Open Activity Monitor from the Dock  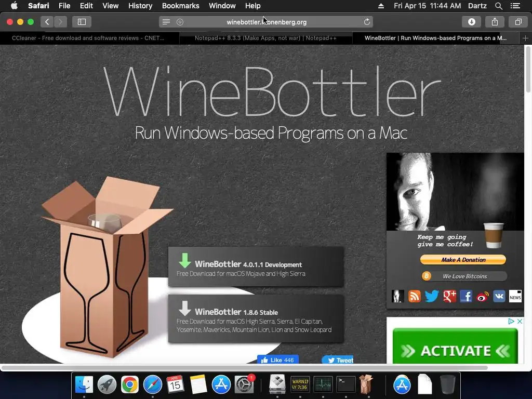tap(323, 384)
